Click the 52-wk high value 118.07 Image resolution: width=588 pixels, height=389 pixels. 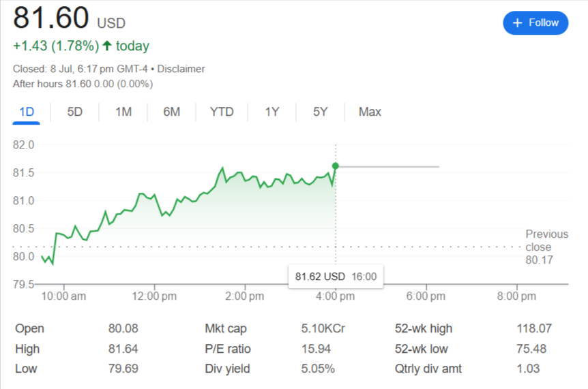534,328
